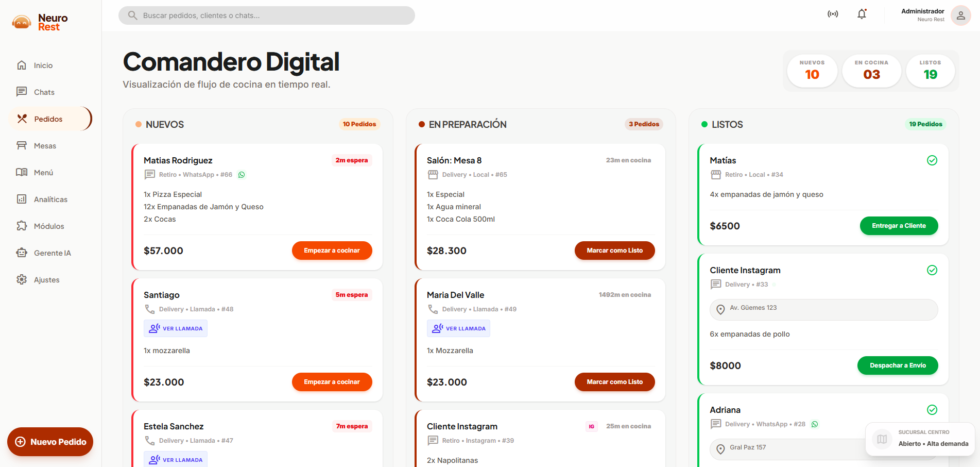Click the map icon in Sucursal Centro card
Image resolution: width=980 pixels, height=467 pixels.
pyautogui.click(x=882, y=439)
